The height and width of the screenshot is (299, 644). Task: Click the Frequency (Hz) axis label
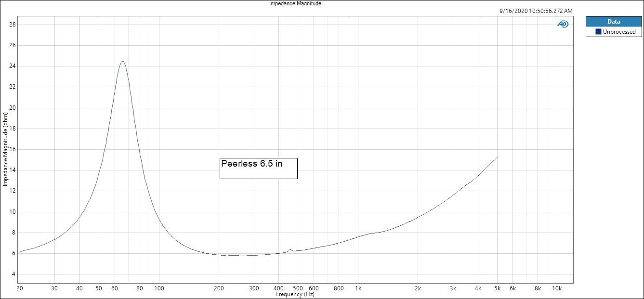295,294
